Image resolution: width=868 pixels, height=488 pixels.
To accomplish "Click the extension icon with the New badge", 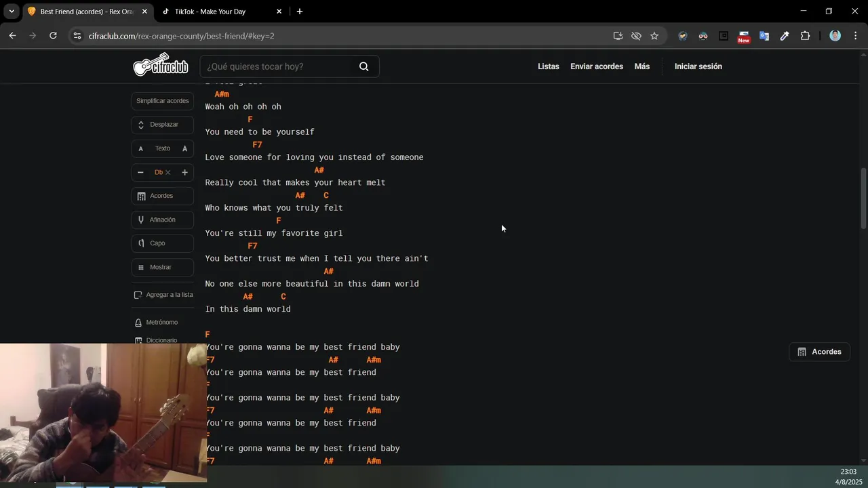I will [x=744, y=37].
